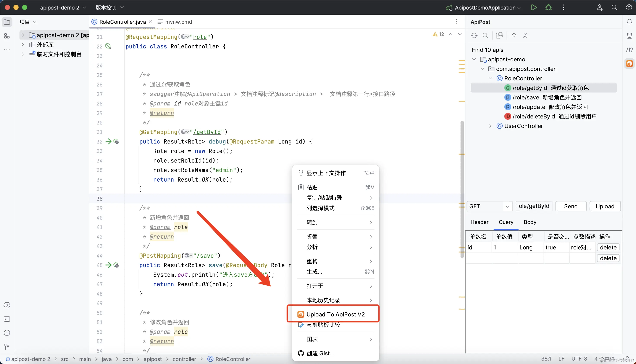Viewport: 636px width, 364px height.
Task: Collapse all nodes in ApiPost tree
Action: pyautogui.click(x=525, y=35)
